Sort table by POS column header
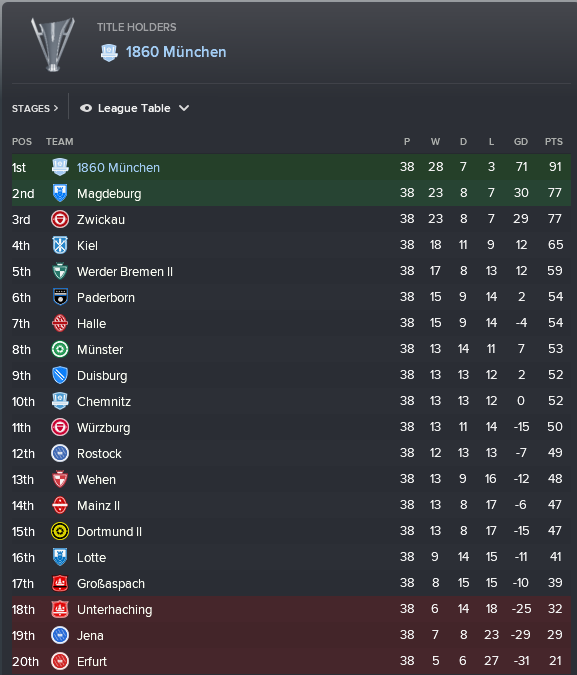This screenshot has width=577, height=675. tap(22, 142)
